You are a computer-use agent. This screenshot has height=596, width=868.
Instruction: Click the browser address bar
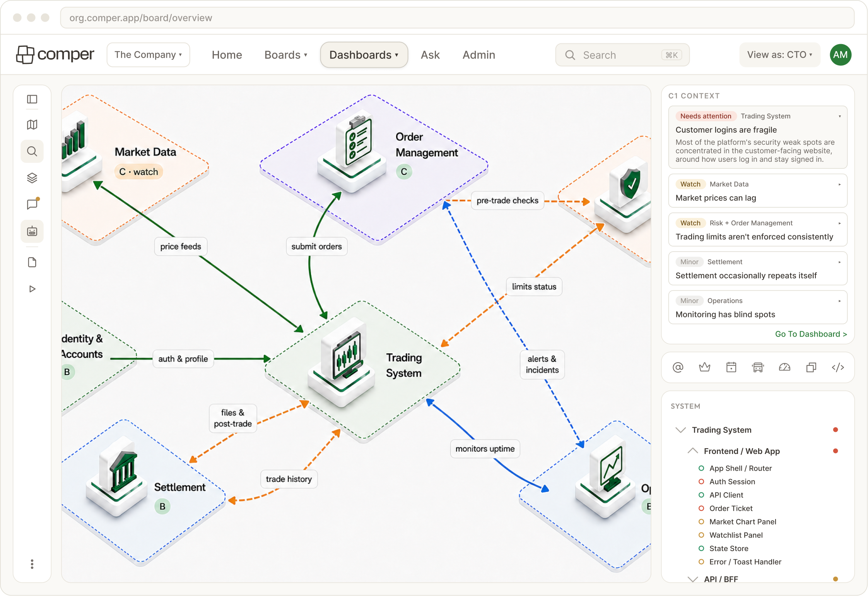[x=457, y=18]
